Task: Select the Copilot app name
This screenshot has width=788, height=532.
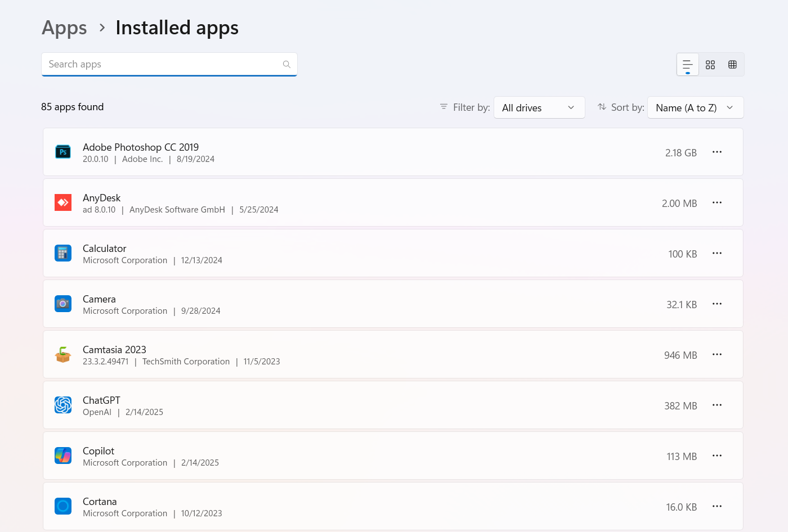Action: coord(98,451)
